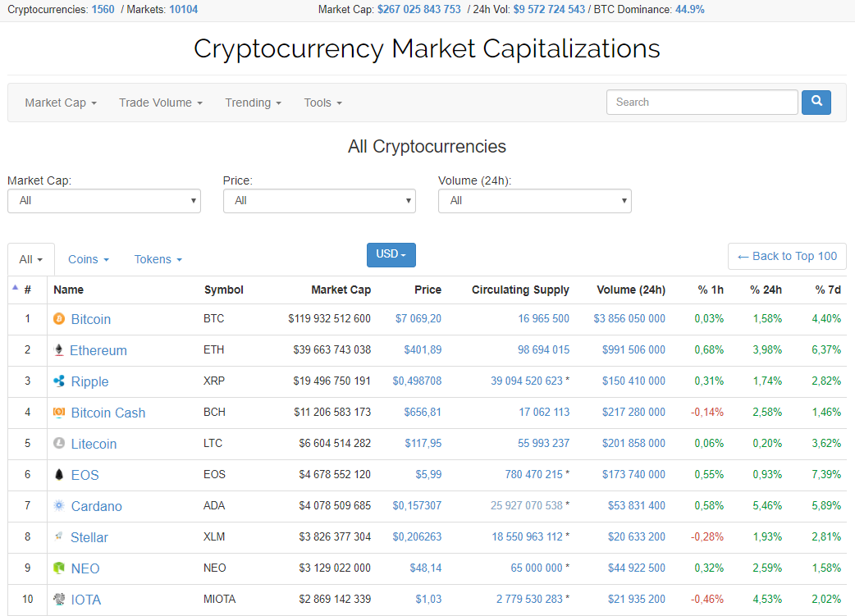Open the Cardano coin page link
The image size is (855, 616).
point(96,506)
